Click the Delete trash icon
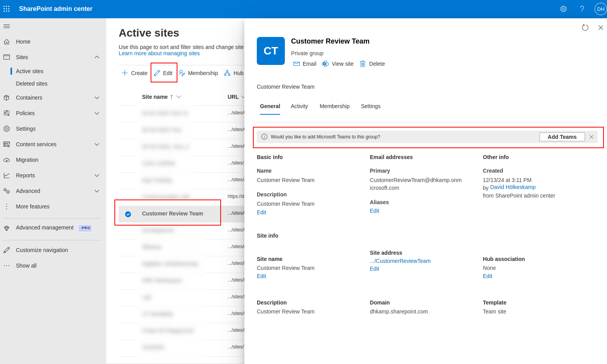The image size is (607, 364). point(363,64)
